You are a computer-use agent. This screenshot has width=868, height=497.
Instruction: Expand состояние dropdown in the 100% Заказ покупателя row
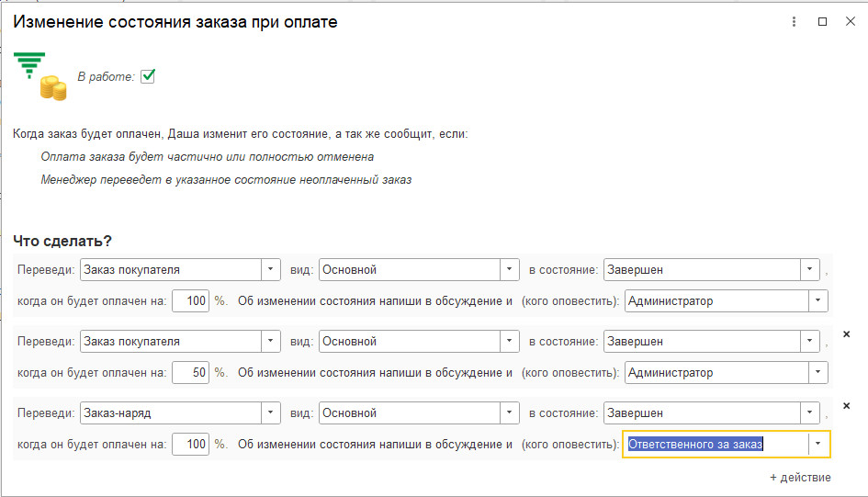810,269
